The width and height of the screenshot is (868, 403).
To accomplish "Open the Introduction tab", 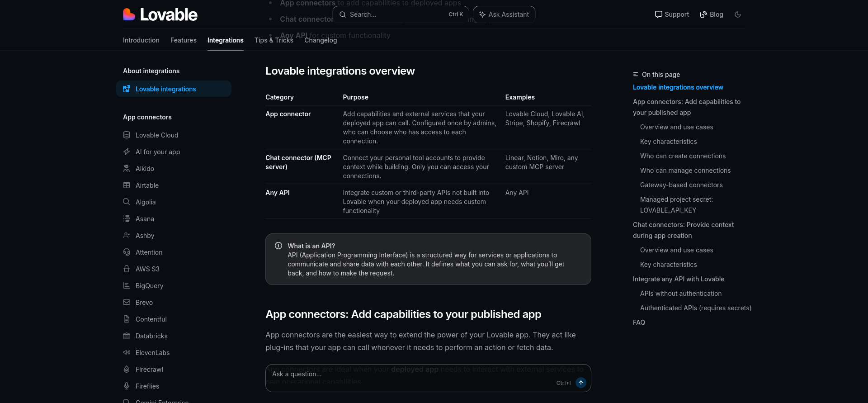I will click(x=141, y=40).
